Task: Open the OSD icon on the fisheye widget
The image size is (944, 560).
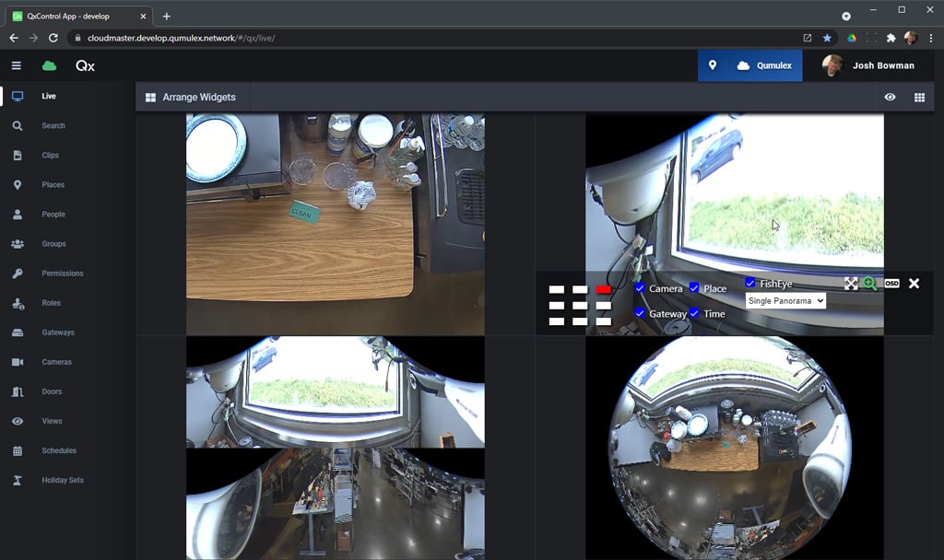Action: click(891, 284)
